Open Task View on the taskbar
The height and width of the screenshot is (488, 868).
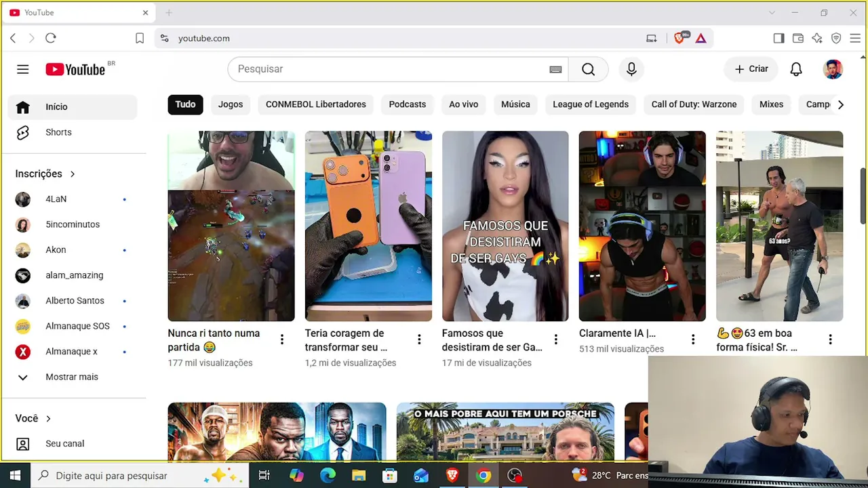(264, 476)
